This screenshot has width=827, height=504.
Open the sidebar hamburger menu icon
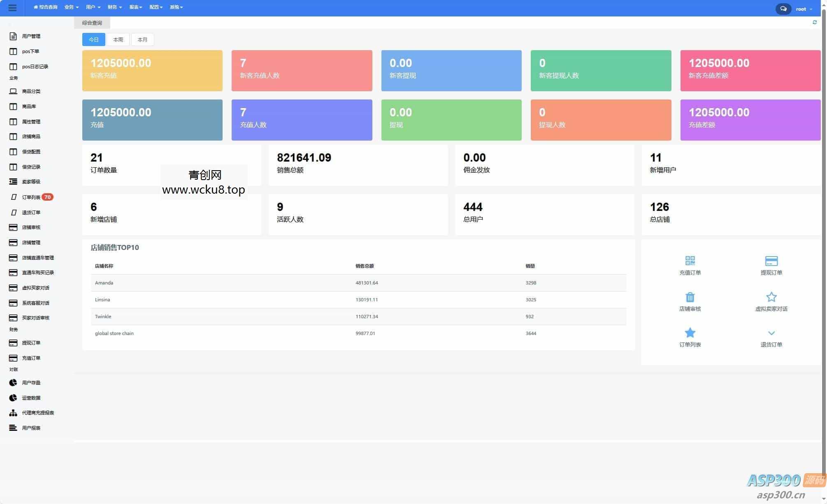[13, 8]
